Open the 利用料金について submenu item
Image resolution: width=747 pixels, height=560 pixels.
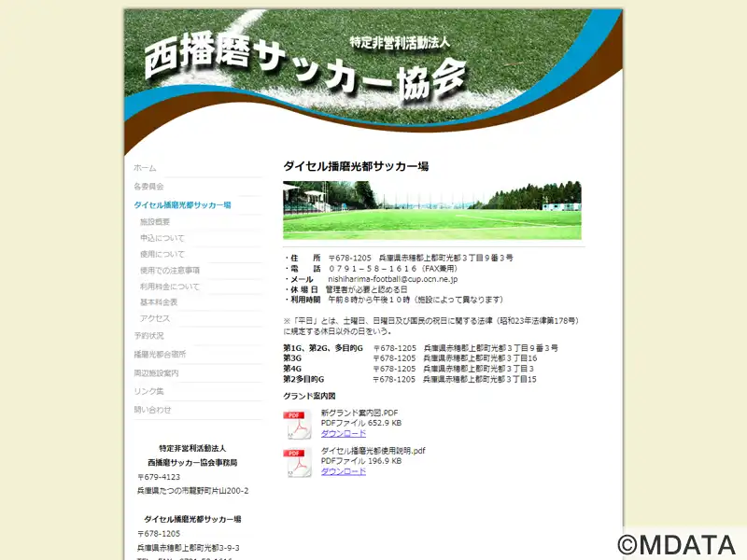tap(170, 287)
